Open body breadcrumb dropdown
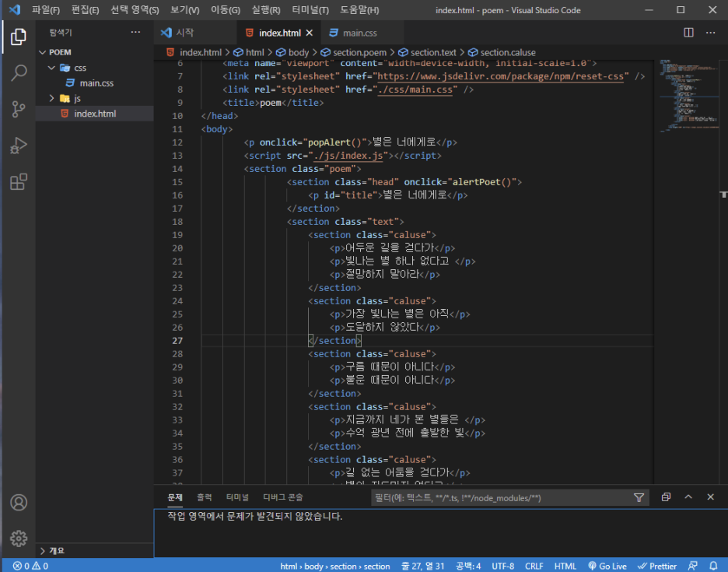The height and width of the screenshot is (572, 728). 292,52
